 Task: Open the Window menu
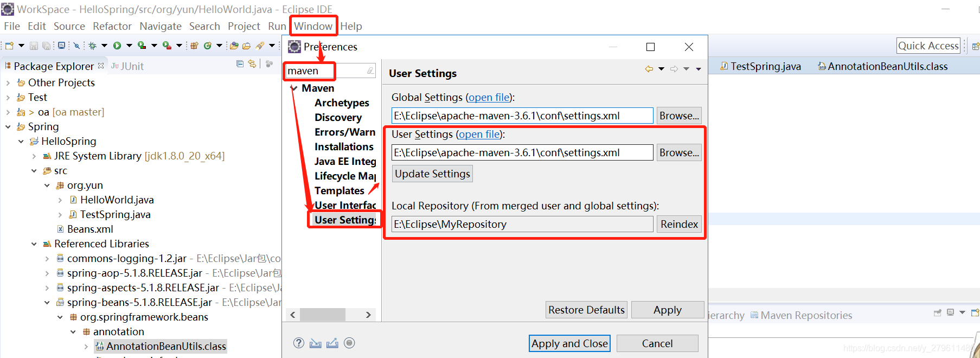pos(313,26)
